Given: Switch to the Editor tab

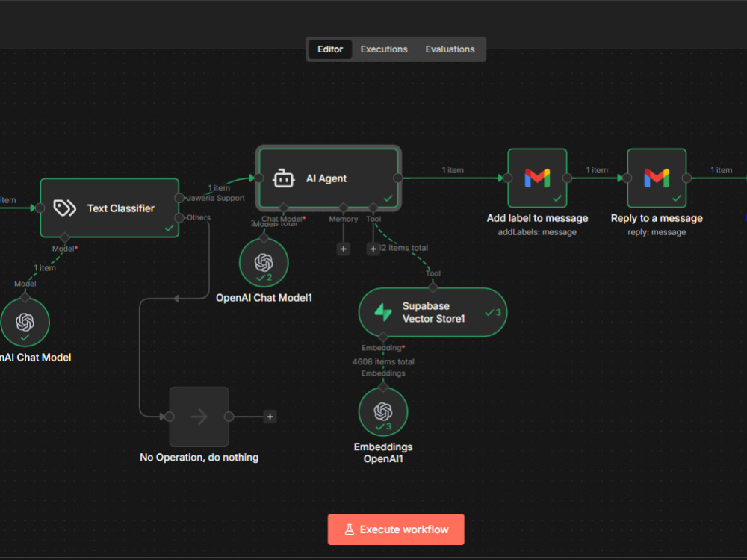Looking at the screenshot, I should (330, 49).
